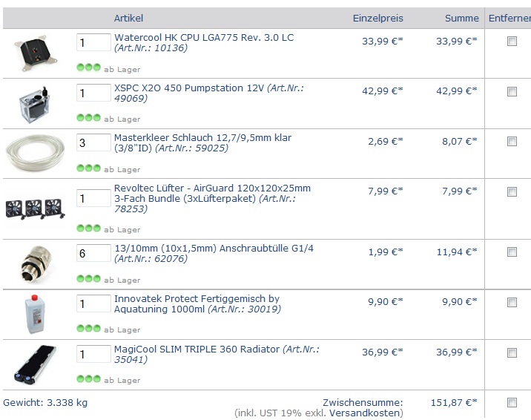Click green stock dots for Revoltec row
Image resolution: width=531 pixels, height=420 pixels.
click(89, 228)
